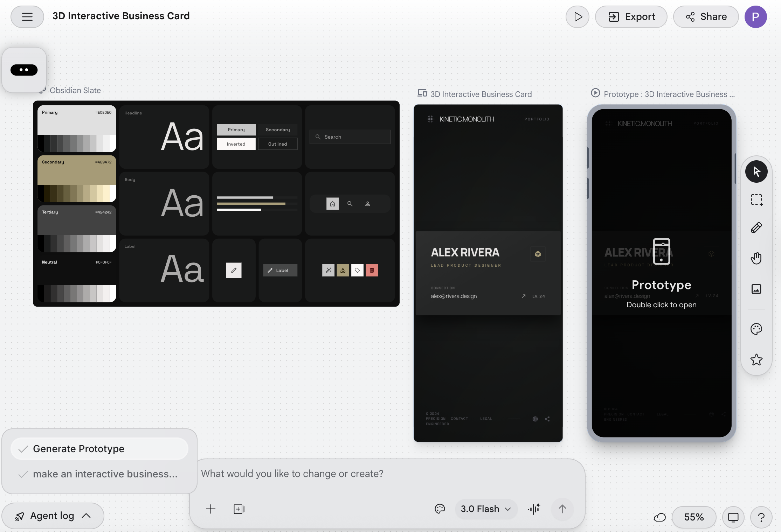The height and width of the screenshot is (532, 781).
Task: Choose the pencil edit tool
Action: tap(756, 228)
